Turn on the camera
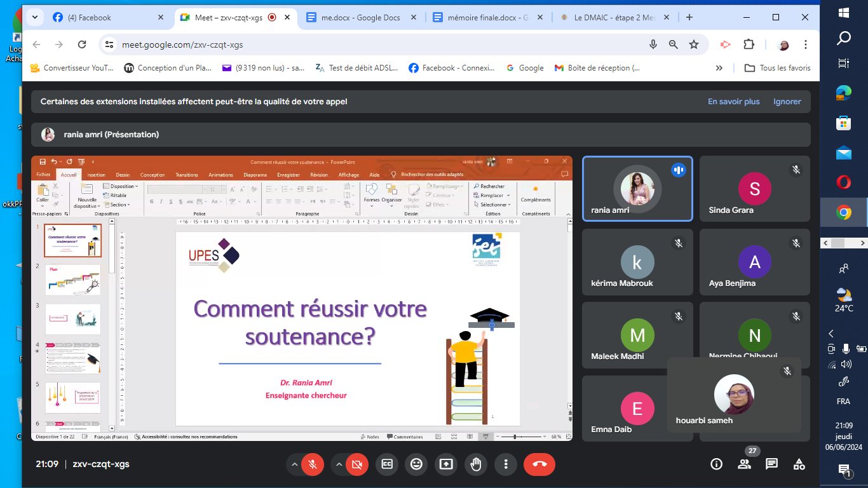This screenshot has height=488, width=868. point(357,464)
